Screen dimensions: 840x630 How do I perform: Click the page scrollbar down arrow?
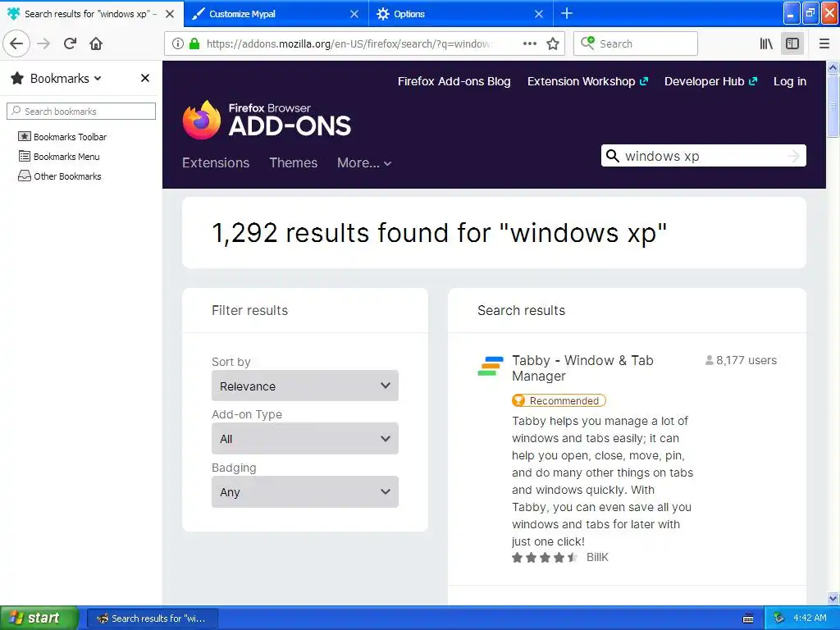pyautogui.click(x=833, y=598)
